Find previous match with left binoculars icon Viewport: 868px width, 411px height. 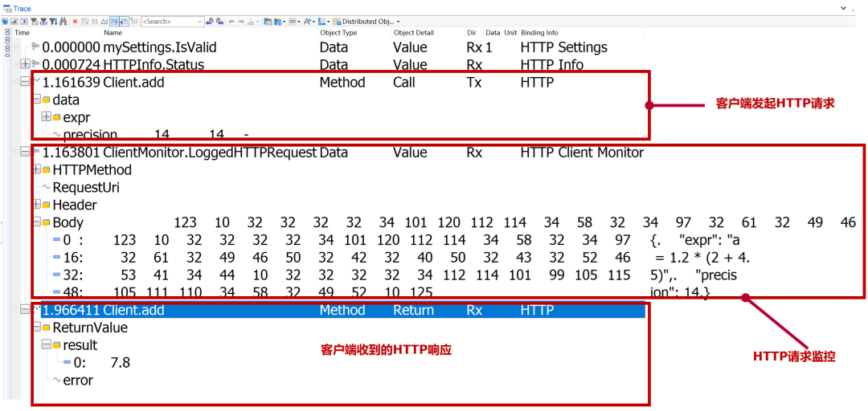point(210,22)
